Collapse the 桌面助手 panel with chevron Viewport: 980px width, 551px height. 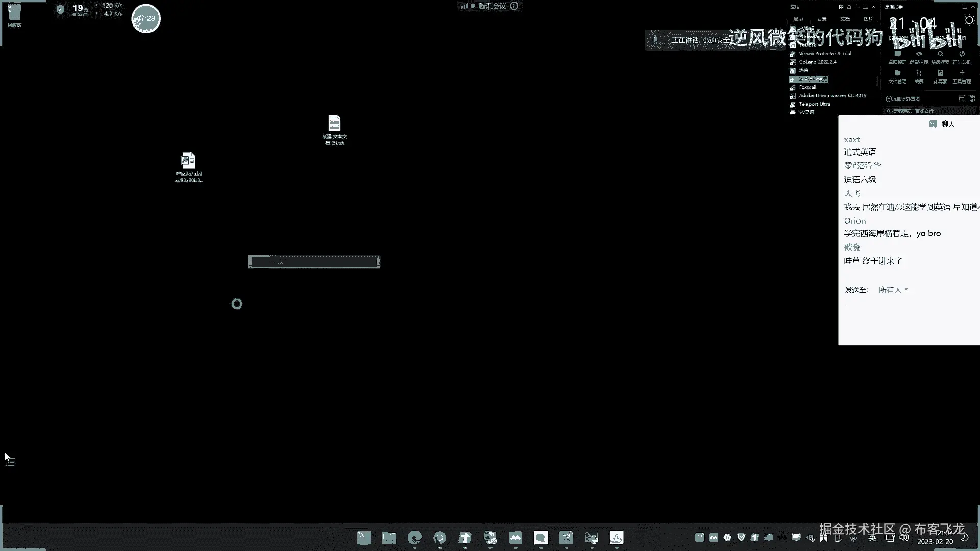pos(973,7)
